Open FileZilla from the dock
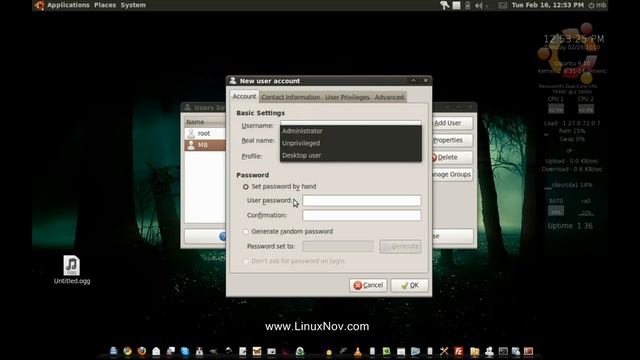Screen dimensions: 640x360 [x=459, y=351]
